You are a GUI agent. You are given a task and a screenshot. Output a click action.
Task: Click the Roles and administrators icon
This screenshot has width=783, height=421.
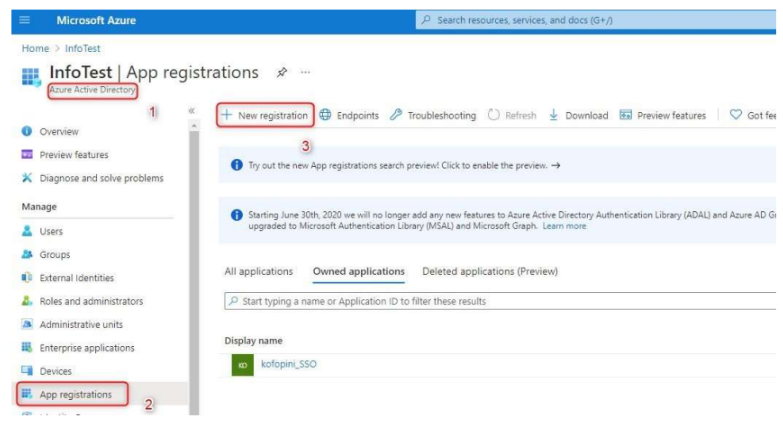click(x=27, y=301)
